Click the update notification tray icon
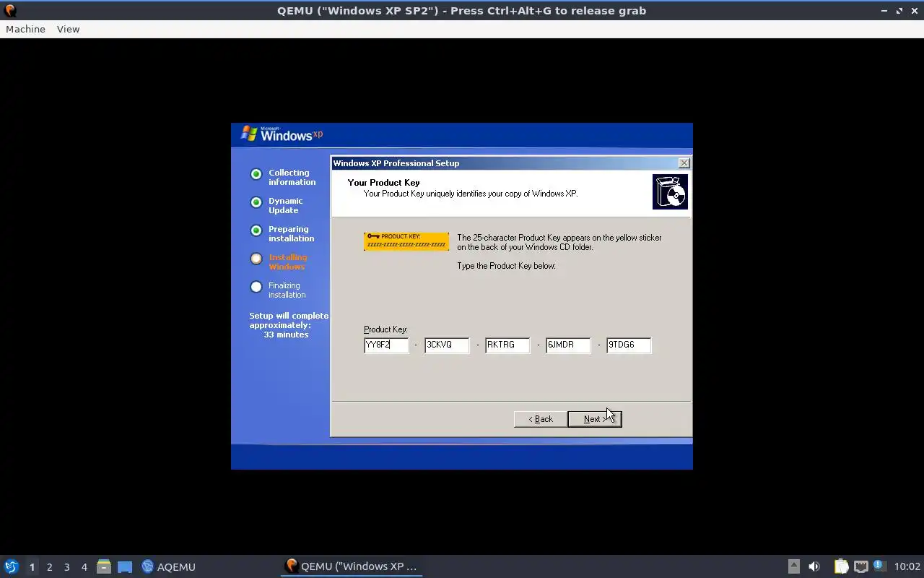The width and height of the screenshot is (924, 578). coord(879,566)
